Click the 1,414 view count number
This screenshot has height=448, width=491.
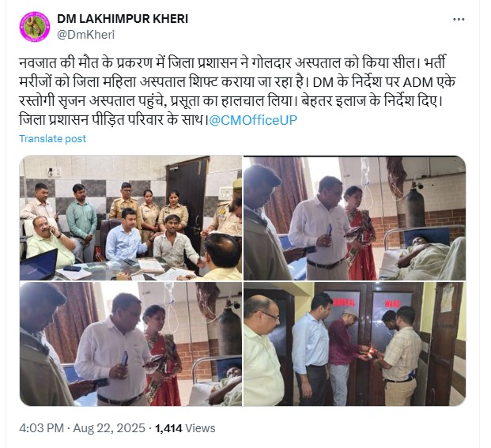pos(168,428)
